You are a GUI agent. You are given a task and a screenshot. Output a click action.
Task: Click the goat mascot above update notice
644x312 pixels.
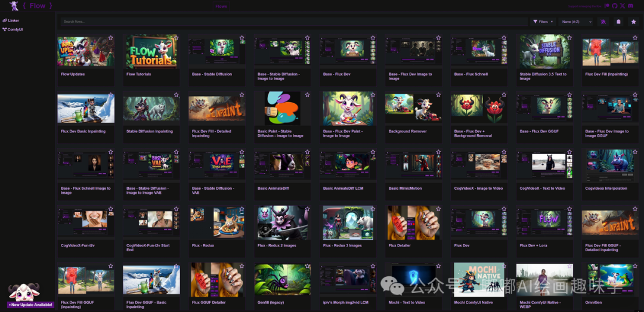click(24, 292)
